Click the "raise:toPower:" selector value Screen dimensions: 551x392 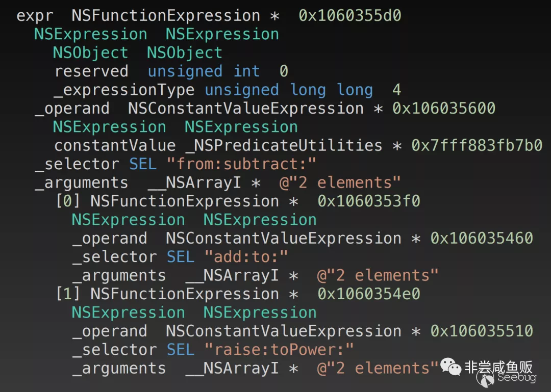point(279,350)
